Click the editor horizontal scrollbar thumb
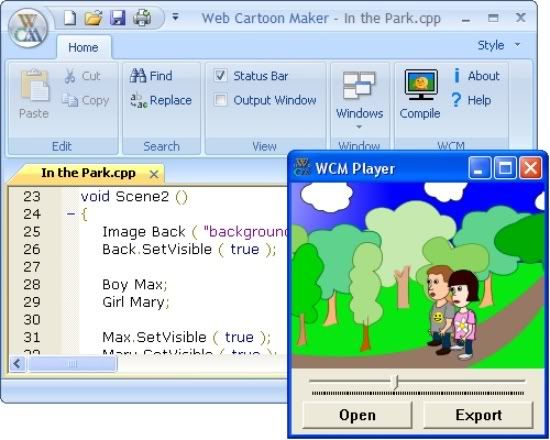This screenshot has height=440, width=550. tap(72, 364)
